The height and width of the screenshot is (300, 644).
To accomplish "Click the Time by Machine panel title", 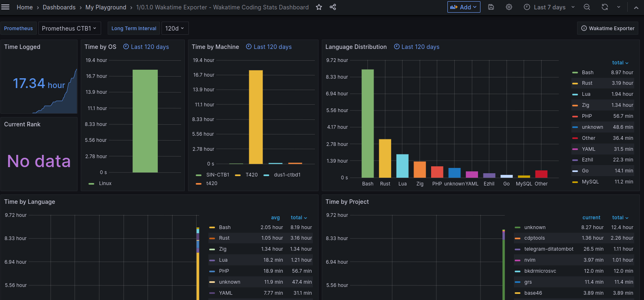I will pyautogui.click(x=215, y=47).
